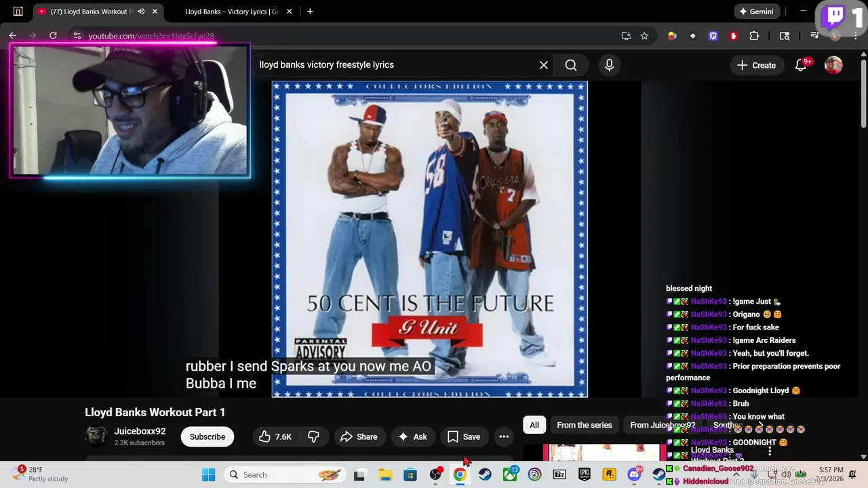Open the Extensions puzzle piece menu
This screenshot has height=488, width=868.
pos(754,36)
